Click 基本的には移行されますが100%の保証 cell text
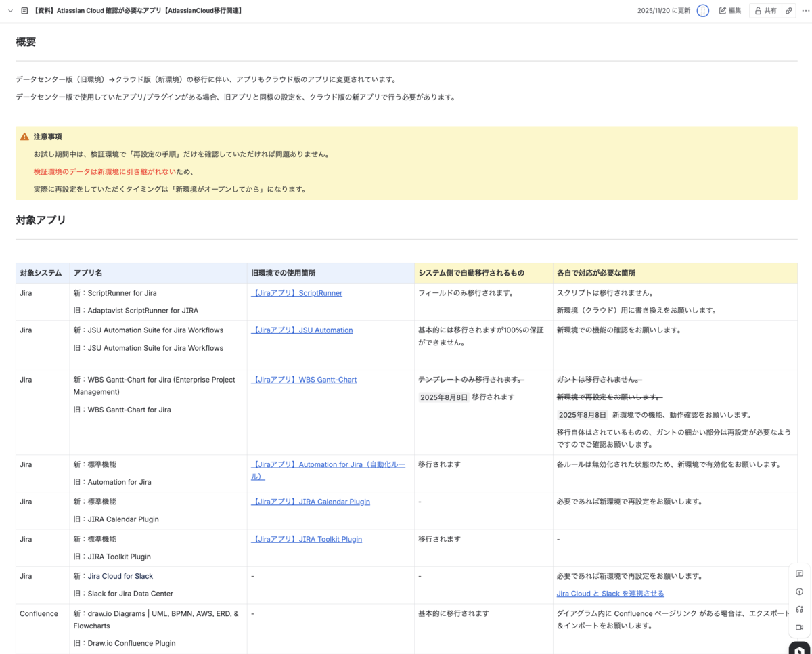Viewport: 812px width, 654px height. coord(481,336)
